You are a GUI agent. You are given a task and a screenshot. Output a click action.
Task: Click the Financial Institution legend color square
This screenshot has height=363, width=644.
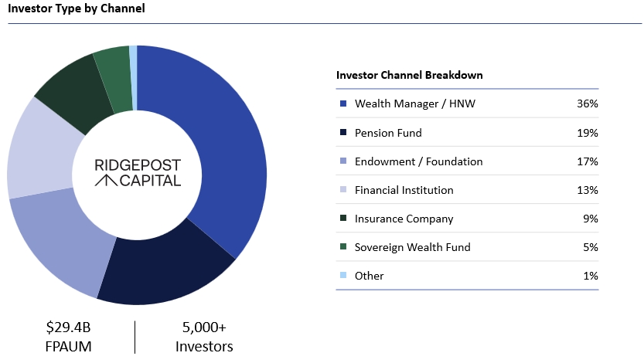click(x=342, y=190)
